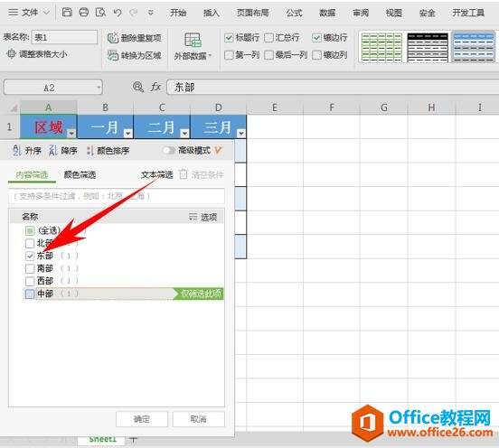Open the 安全 tab
Image resolution: width=499 pixels, height=448 pixels.
pos(427,13)
